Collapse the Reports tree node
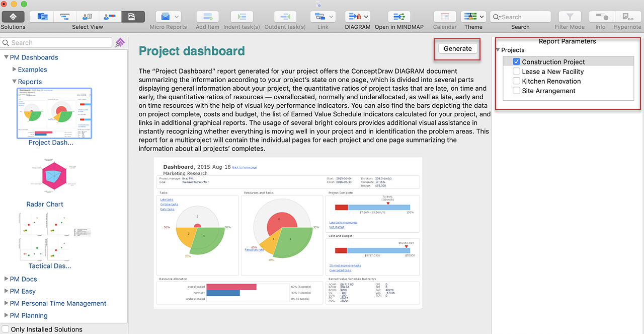Viewport: 644px width, 334px height. click(14, 82)
